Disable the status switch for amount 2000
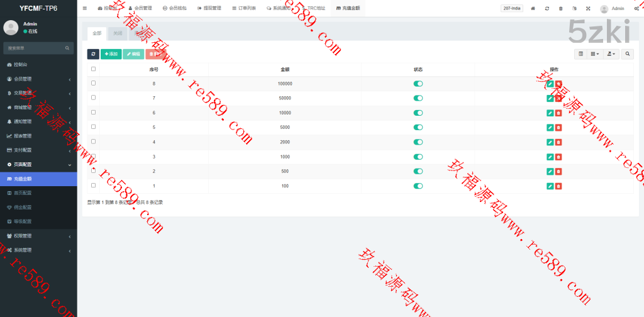Image resolution: width=644 pixels, height=317 pixels. point(418,142)
